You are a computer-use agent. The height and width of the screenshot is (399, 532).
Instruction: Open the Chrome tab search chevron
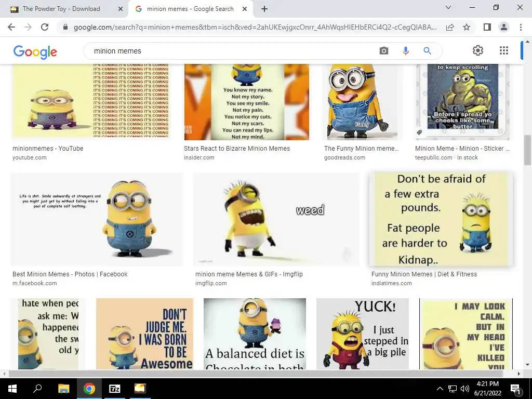pos(448,7)
